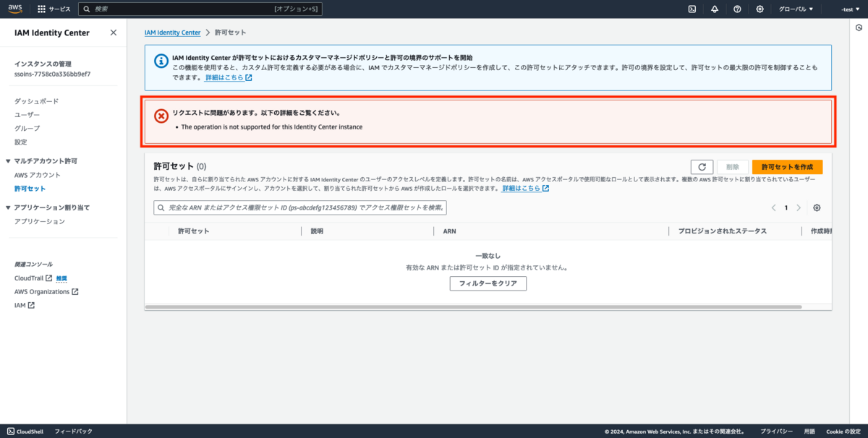Screen dimensions: 868x438
Task: Click the 推奨 badge next to CloudTrail
Action: coord(61,278)
